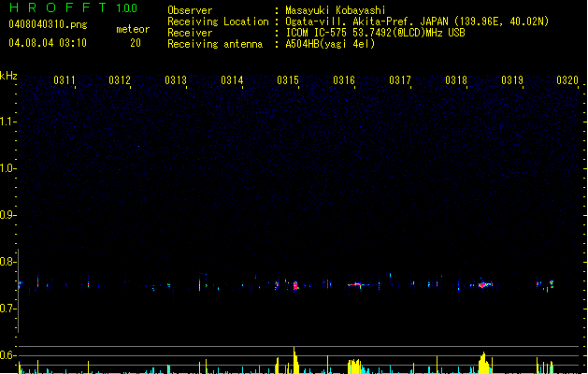Viewport: 588px width, 374px height.
Task: Click the 0315 time marker
Action: [288, 79]
